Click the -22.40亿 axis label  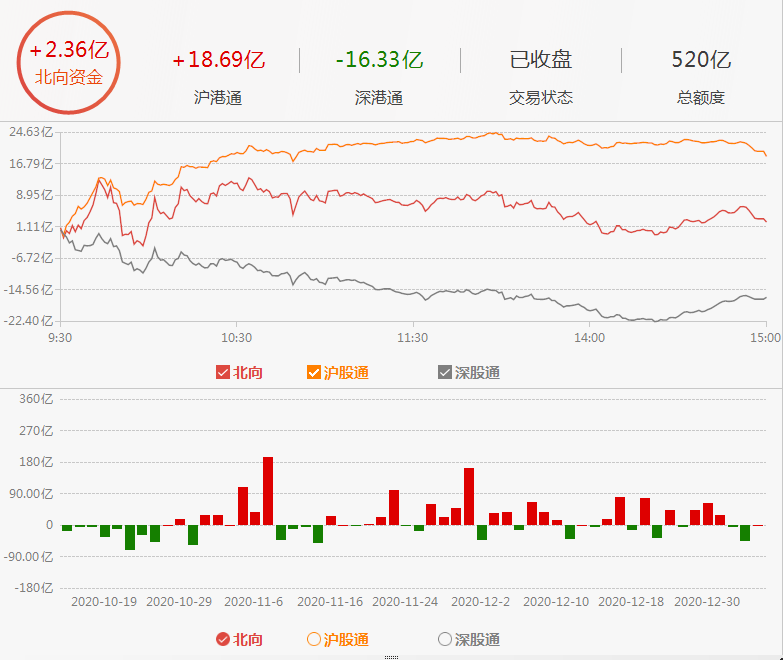pos(28,321)
